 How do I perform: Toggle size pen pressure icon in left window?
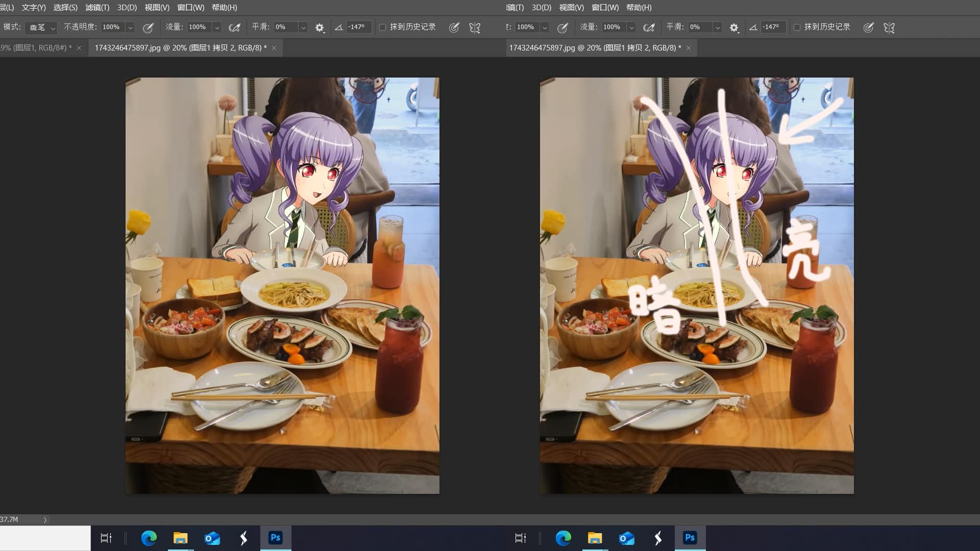[x=454, y=28]
